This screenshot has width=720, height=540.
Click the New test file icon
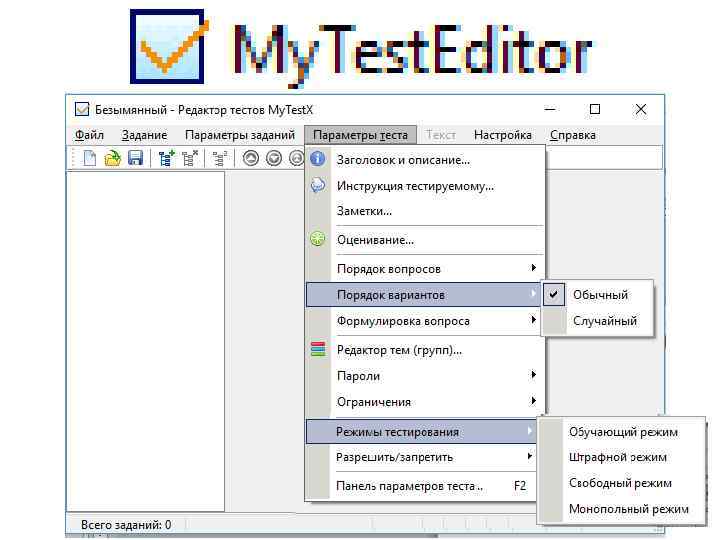(90, 158)
